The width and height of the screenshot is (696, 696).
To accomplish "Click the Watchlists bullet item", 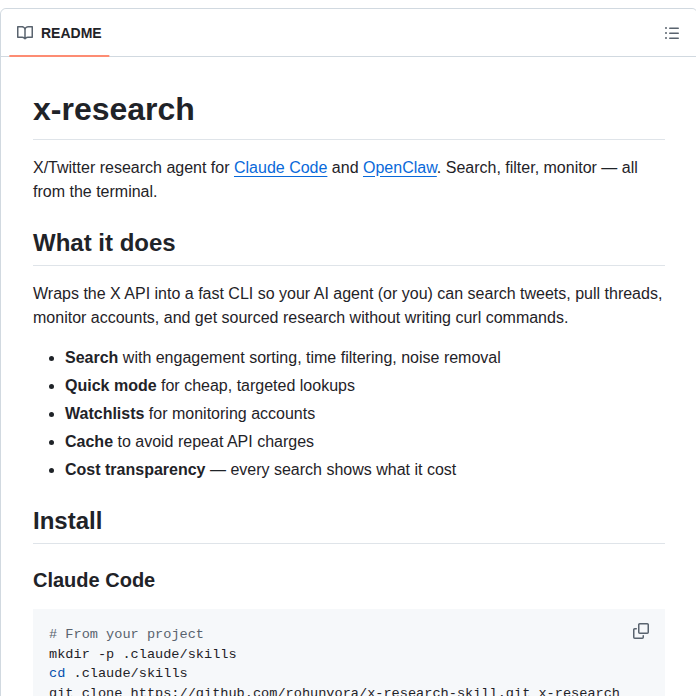I will coord(106,413).
